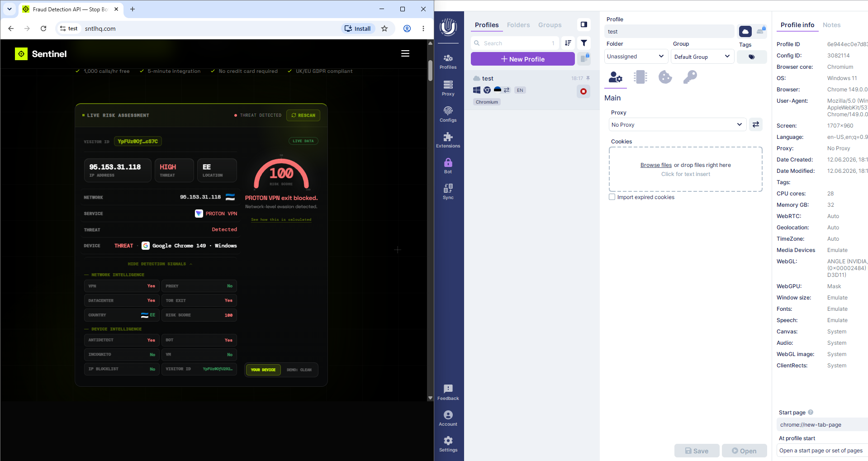868x461 pixels.
Task: Switch to the Folders tab
Action: pyautogui.click(x=518, y=25)
